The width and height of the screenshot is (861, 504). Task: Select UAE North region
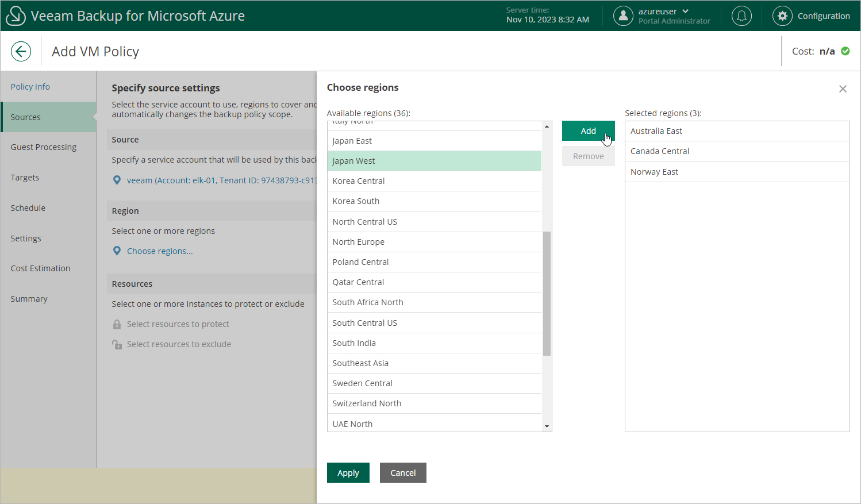tap(435, 423)
